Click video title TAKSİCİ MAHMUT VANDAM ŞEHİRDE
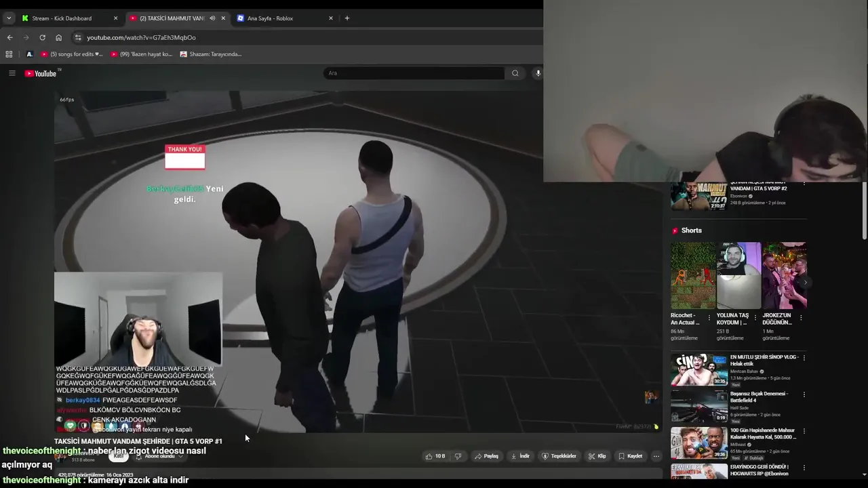The width and height of the screenshot is (868, 488). [x=138, y=441]
